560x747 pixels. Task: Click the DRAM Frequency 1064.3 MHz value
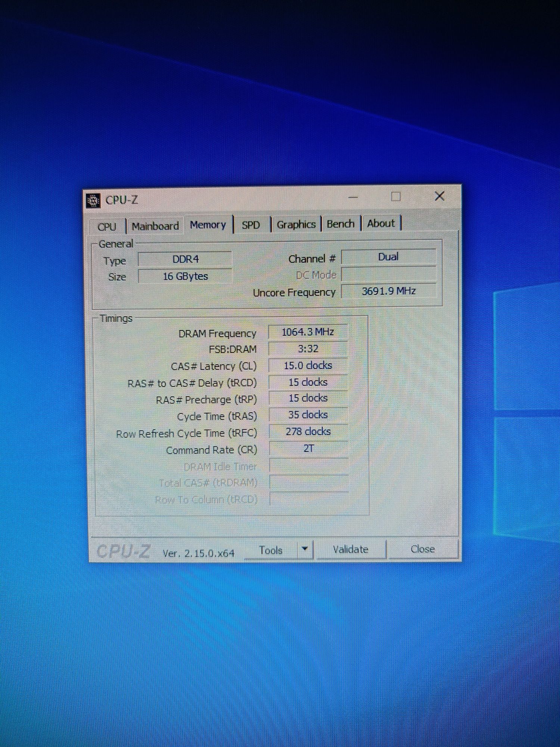pyautogui.click(x=308, y=332)
